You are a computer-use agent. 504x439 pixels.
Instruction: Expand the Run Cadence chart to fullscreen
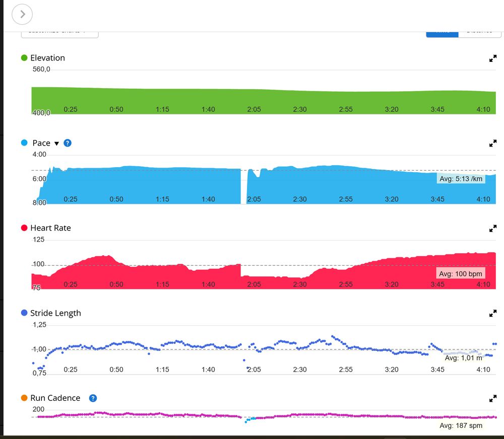[493, 399]
